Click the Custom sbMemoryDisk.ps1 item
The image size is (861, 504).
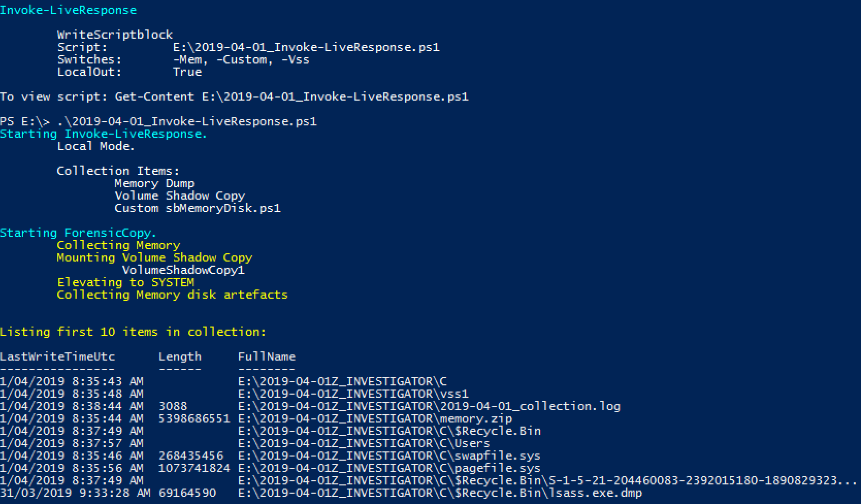(198, 208)
